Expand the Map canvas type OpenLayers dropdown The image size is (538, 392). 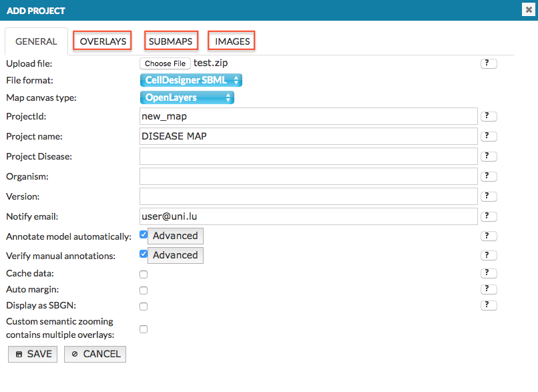[x=187, y=97]
